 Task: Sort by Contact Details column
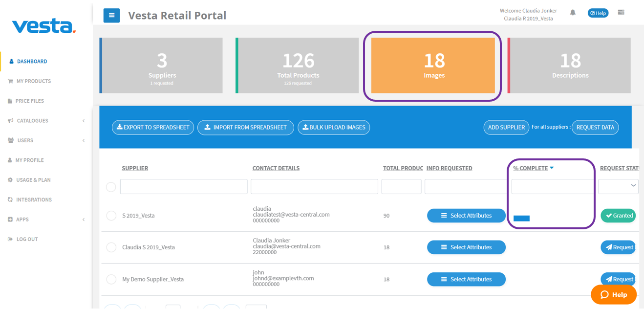click(x=276, y=168)
